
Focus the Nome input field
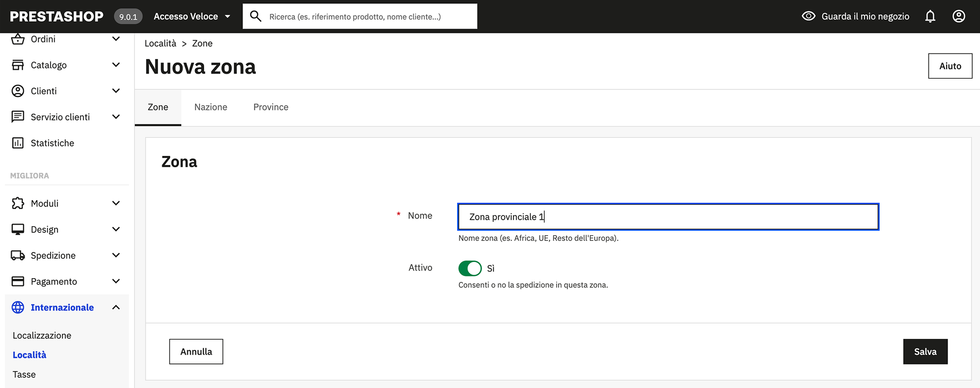668,217
